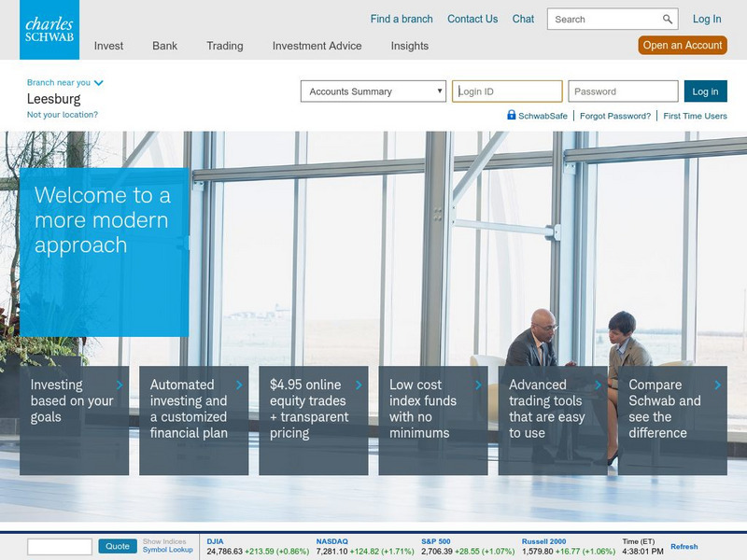Click the DJIA index link
The height and width of the screenshot is (560, 747).
click(215, 541)
